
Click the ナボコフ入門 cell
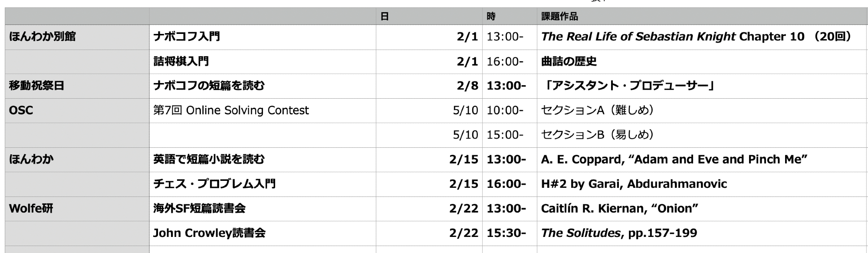[x=262, y=37]
